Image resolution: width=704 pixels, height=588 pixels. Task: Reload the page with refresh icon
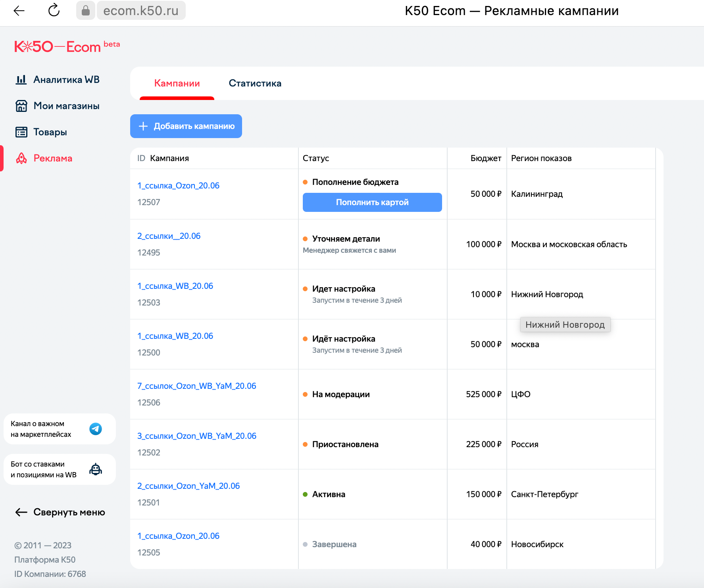[x=54, y=10]
